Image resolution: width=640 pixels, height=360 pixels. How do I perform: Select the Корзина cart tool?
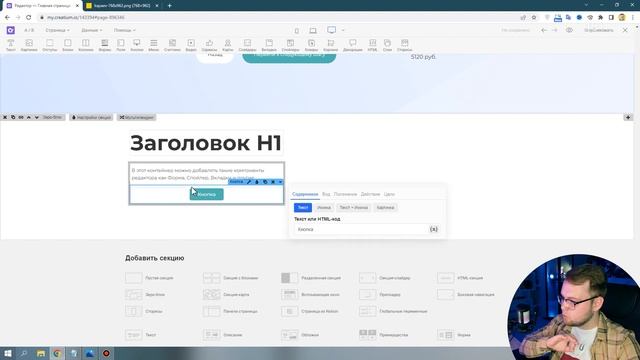click(x=331, y=45)
